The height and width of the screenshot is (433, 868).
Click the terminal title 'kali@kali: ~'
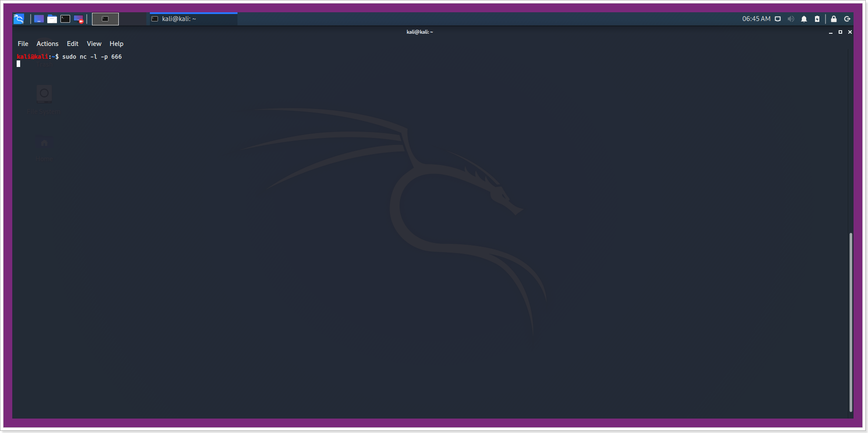(x=420, y=32)
